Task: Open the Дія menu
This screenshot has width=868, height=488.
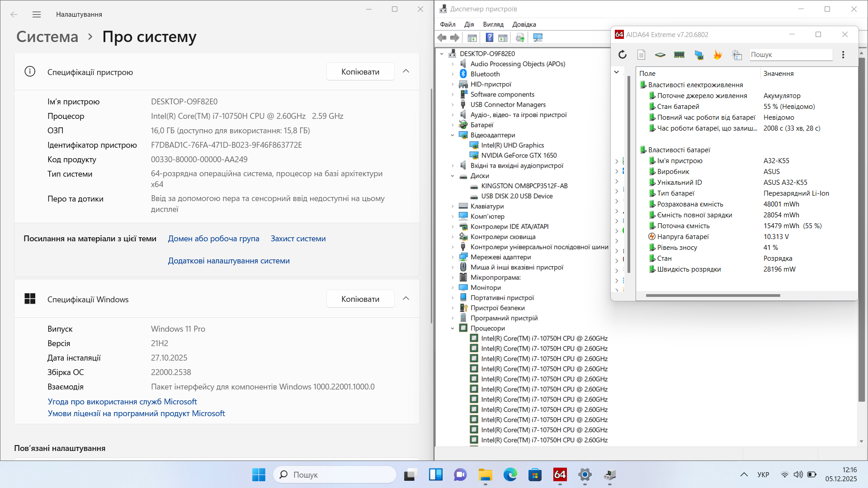Action: point(469,24)
